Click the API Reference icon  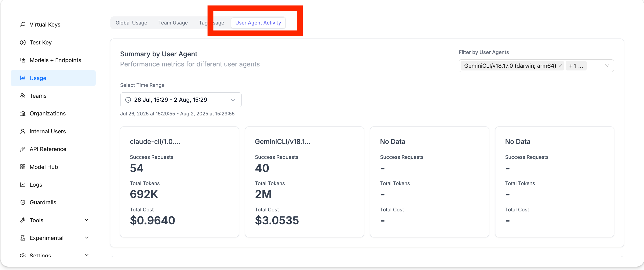pyautogui.click(x=23, y=149)
